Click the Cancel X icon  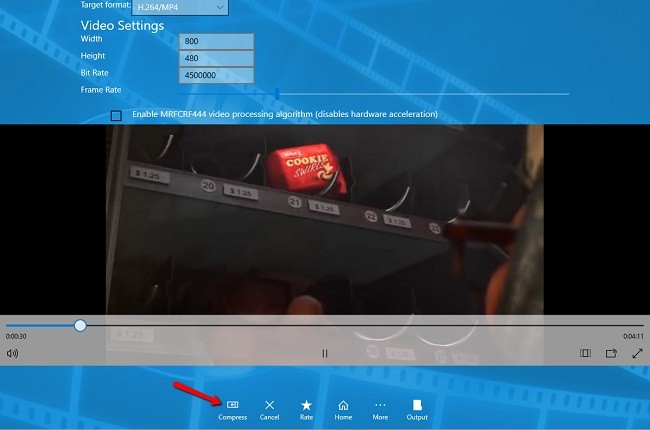(x=269, y=405)
